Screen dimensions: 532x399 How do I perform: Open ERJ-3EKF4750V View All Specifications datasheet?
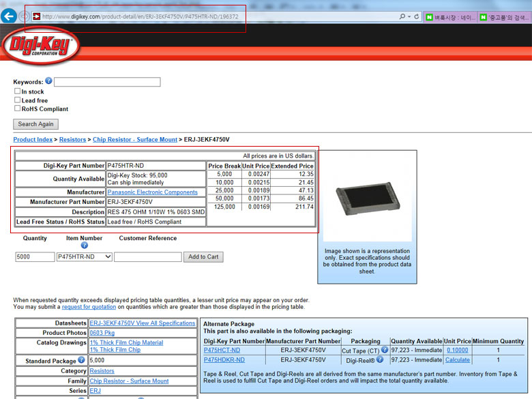[143, 323]
